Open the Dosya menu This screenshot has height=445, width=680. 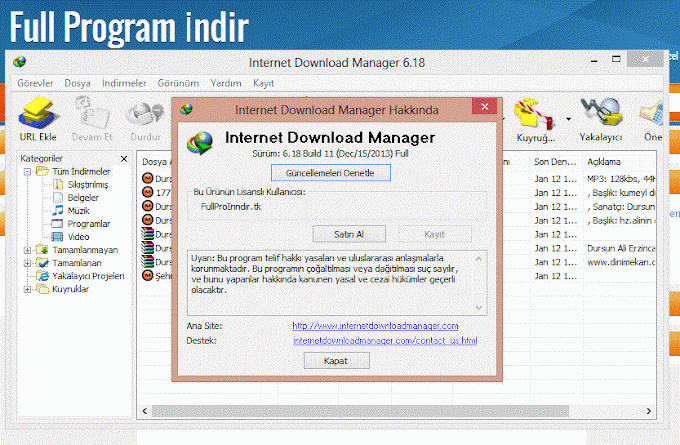pyautogui.click(x=77, y=83)
